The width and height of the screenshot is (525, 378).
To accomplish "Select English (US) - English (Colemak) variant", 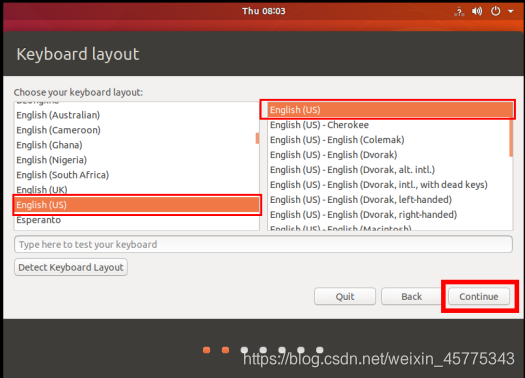I will tap(390, 140).
